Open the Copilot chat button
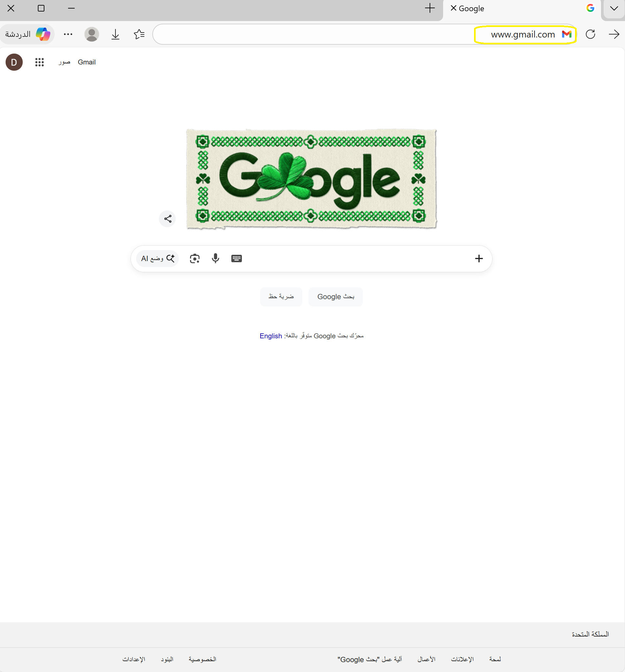 [x=27, y=34]
